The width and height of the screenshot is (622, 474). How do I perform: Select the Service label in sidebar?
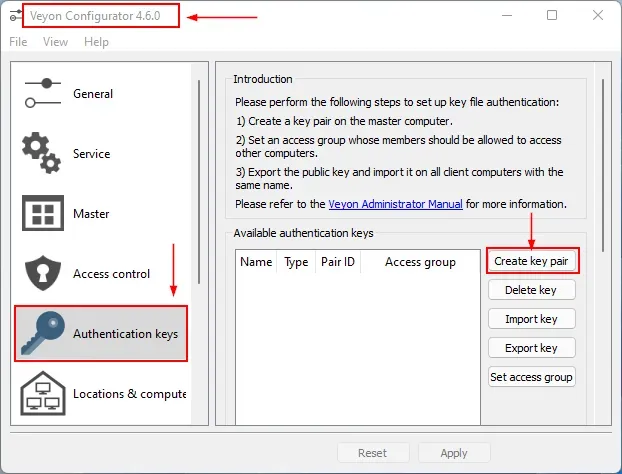pos(92,154)
